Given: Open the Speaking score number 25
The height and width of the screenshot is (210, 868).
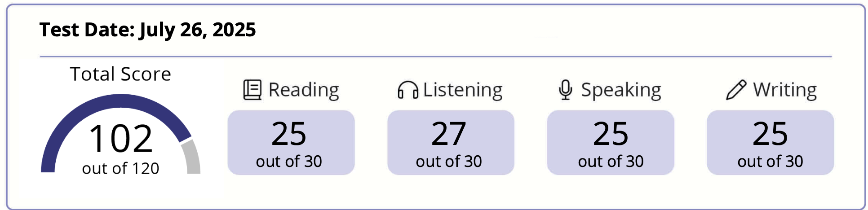Looking at the screenshot, I should [611, 134].
